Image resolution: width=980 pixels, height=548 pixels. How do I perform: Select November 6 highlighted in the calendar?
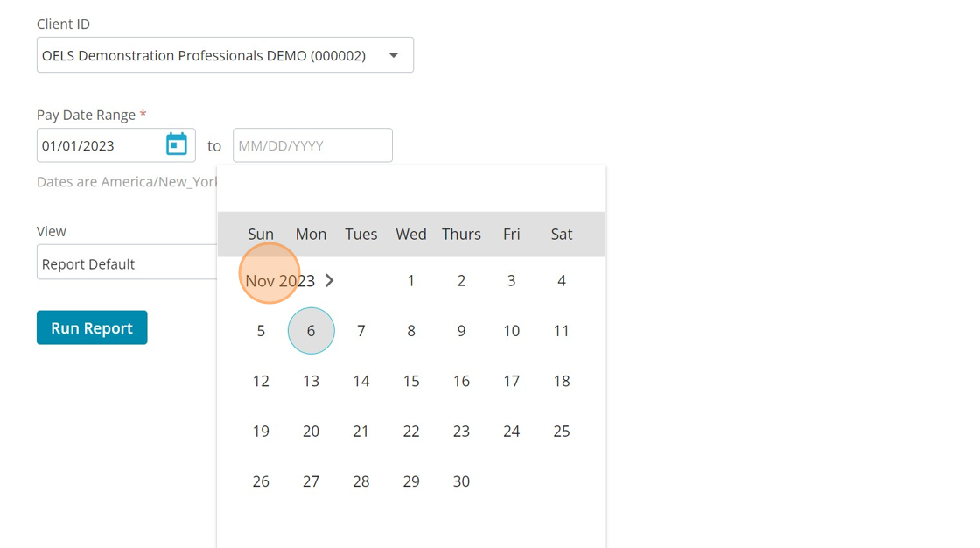311,331
